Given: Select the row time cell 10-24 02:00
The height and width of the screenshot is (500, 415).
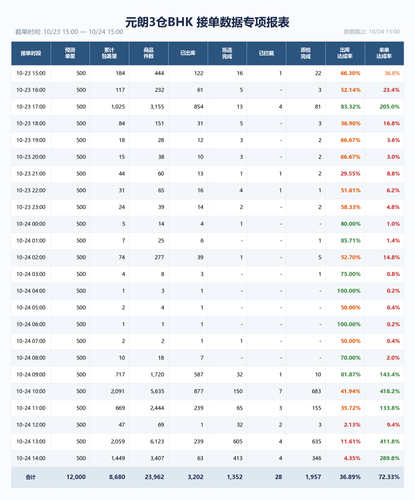Looking at the screenshot, I should tap(31, 257).
